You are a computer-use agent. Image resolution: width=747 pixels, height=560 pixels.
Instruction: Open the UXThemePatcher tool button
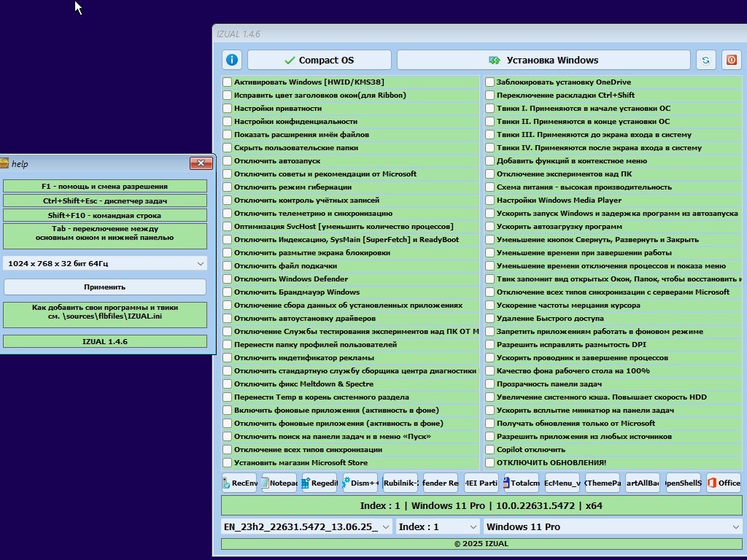point(603,483)
